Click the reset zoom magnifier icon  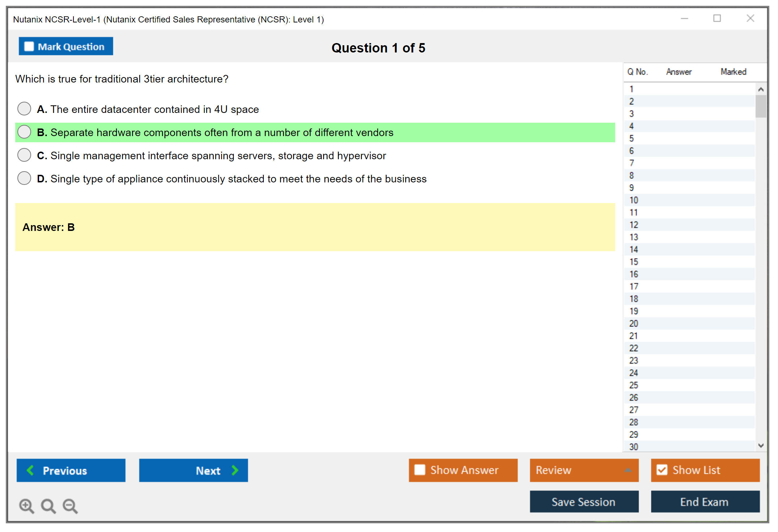(48, 506)
